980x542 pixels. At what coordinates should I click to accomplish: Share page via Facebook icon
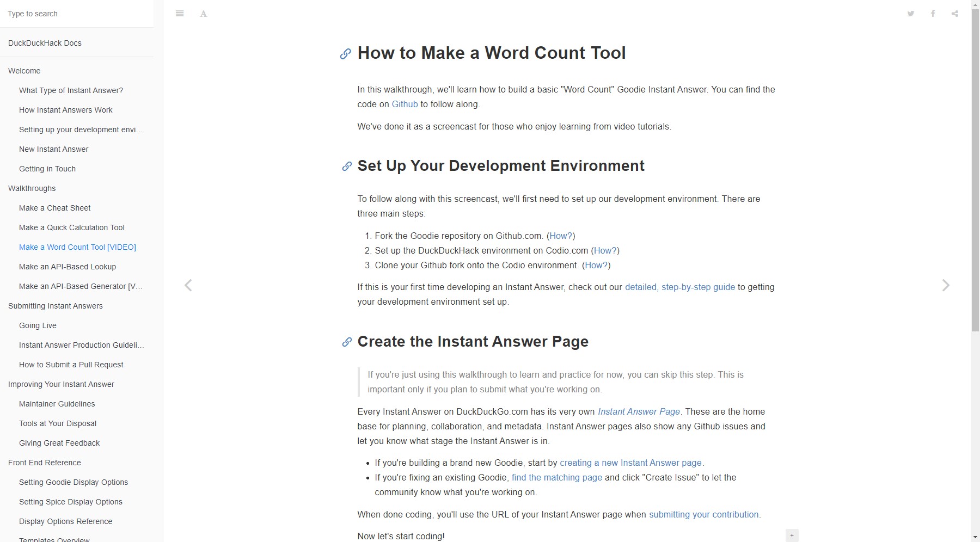(933, 14)
